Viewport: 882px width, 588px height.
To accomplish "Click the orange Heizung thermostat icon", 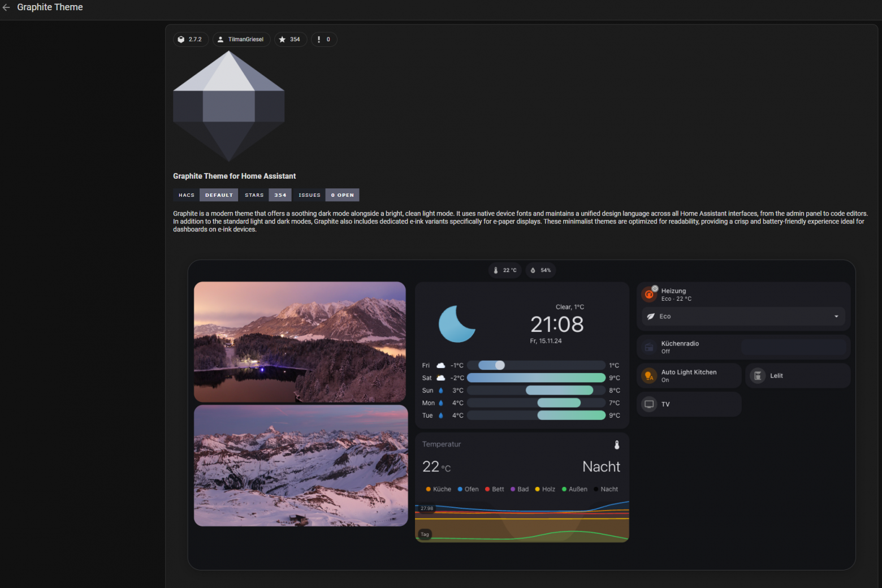I will (x=649, y=294).
